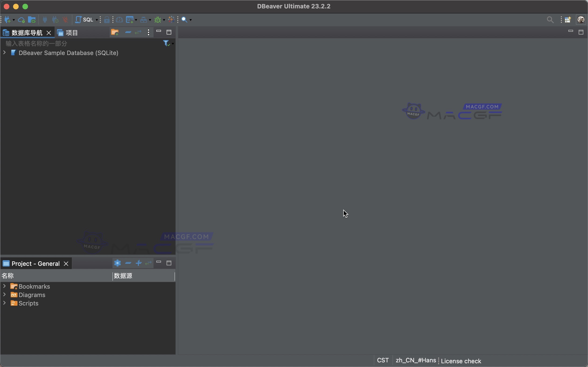Click the gray global search magnifier at top right
588x367 pixels.
tap(550, 20)
